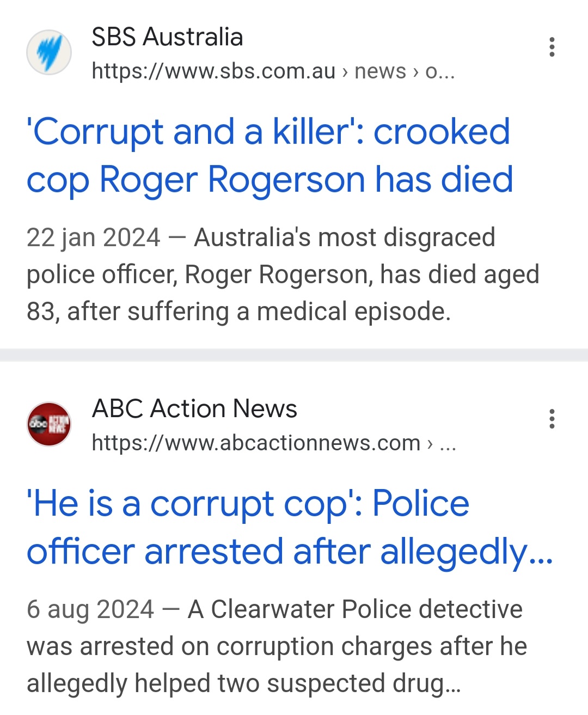
Task: Click the truncated 'o...' breadcrumb in SBS URL
Action: coord(440,71)
